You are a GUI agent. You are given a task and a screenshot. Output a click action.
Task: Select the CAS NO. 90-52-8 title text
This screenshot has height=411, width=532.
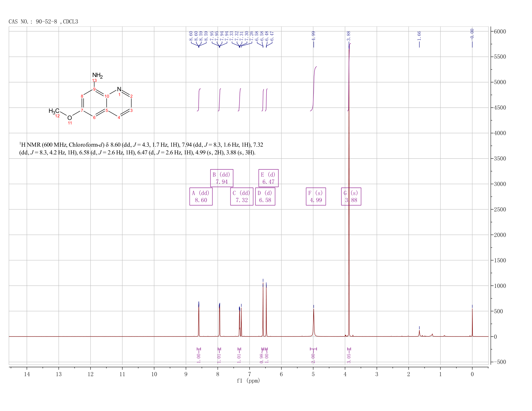pyautogui.click(x=43, y=22)
